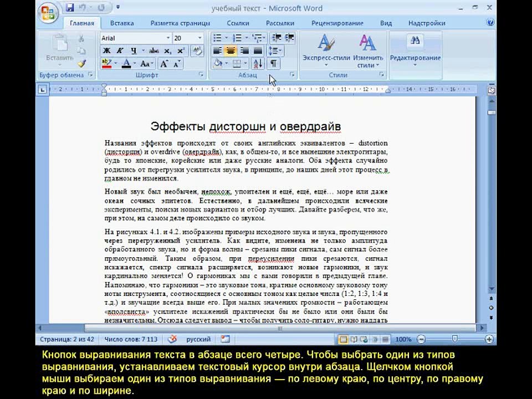Screen dimensions: 532x399
Task: Sort text with А-Я icon
Action: [x=258, y=63]
